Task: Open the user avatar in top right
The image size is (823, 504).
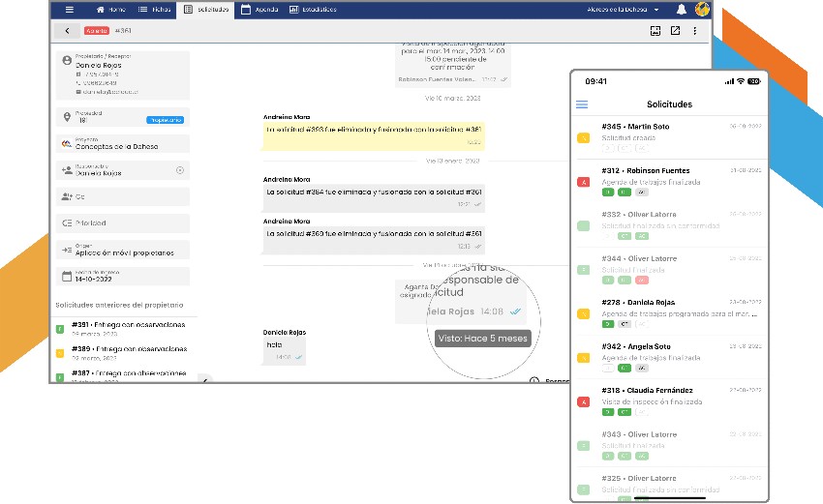Action: click(x=702, y=9)
